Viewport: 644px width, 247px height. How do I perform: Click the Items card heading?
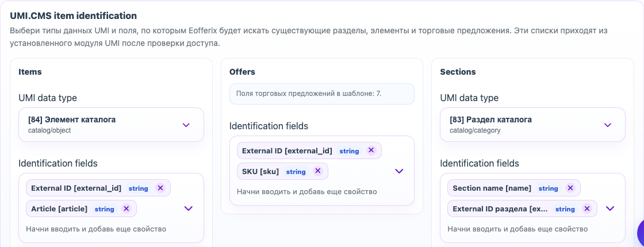[30, 72]
